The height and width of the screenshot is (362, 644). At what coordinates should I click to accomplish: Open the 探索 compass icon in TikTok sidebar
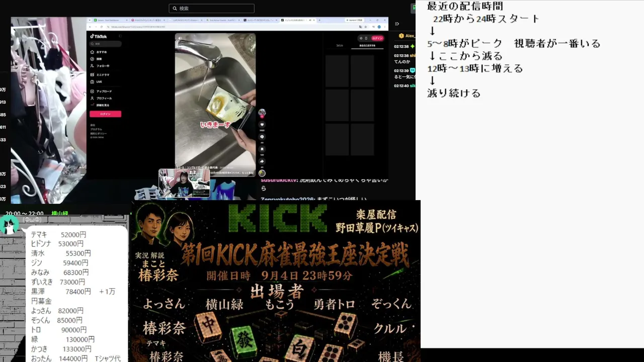point(92,59)
